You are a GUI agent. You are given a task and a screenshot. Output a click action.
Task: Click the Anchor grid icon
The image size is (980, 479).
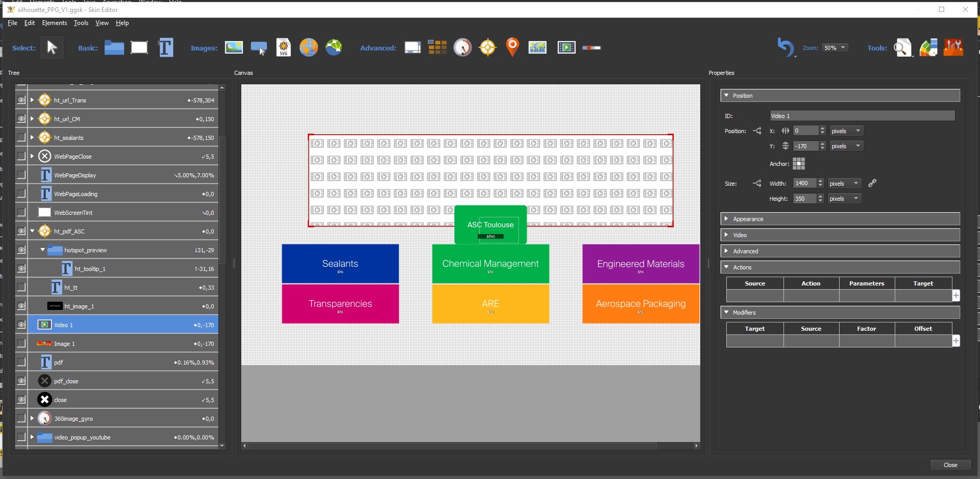pos(799,164)
